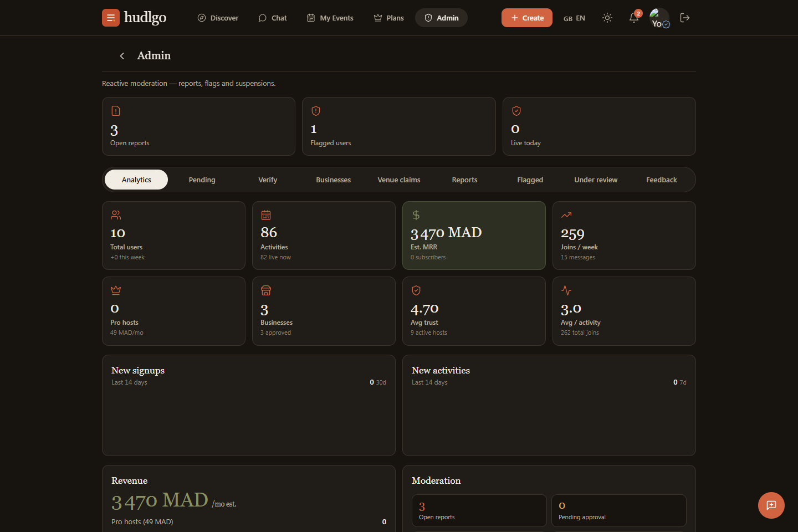Click the Avg trust shield icon
Viewport: 798px width, 532px height.
coord(416,290)
